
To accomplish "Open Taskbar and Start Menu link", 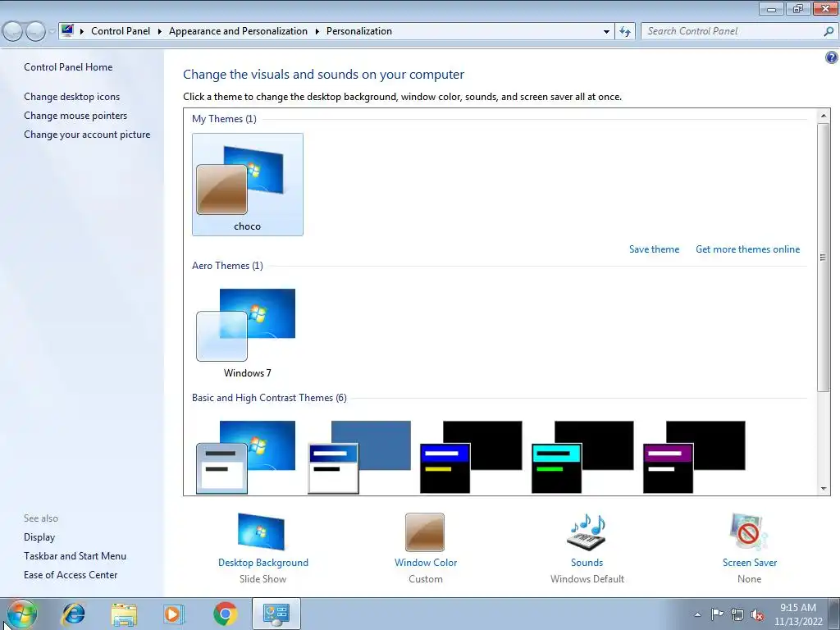I will tap(75, 556).
